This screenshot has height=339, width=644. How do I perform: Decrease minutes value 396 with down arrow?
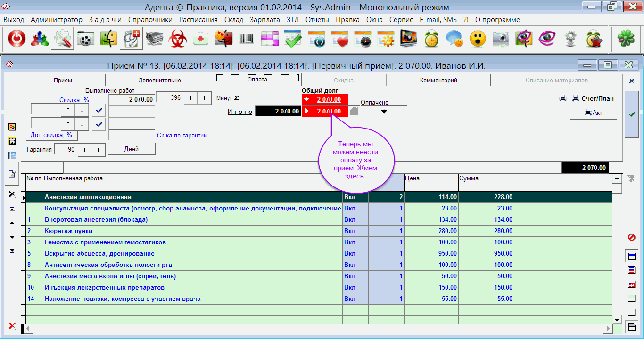click(204, 98)
